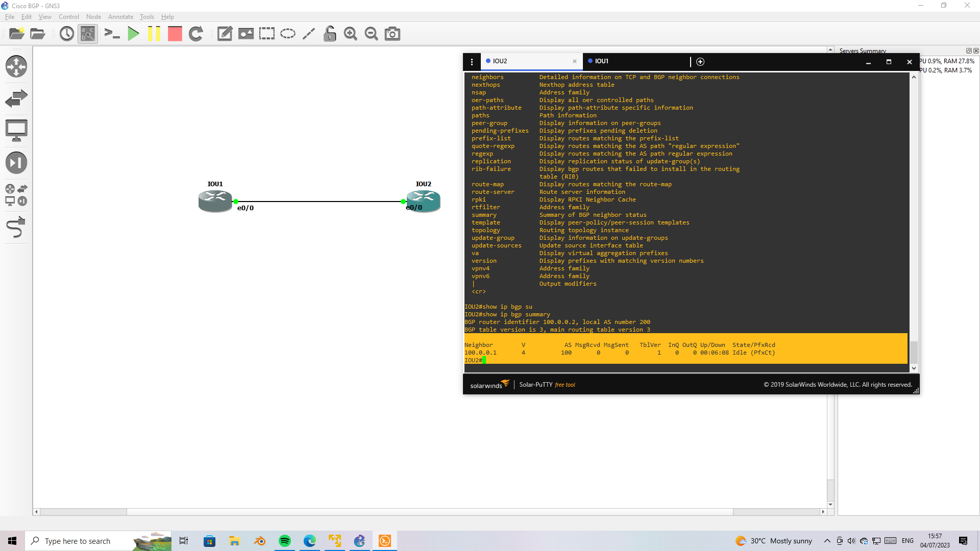Start all nodes with the green play button
980x551 pixels.
133,34
